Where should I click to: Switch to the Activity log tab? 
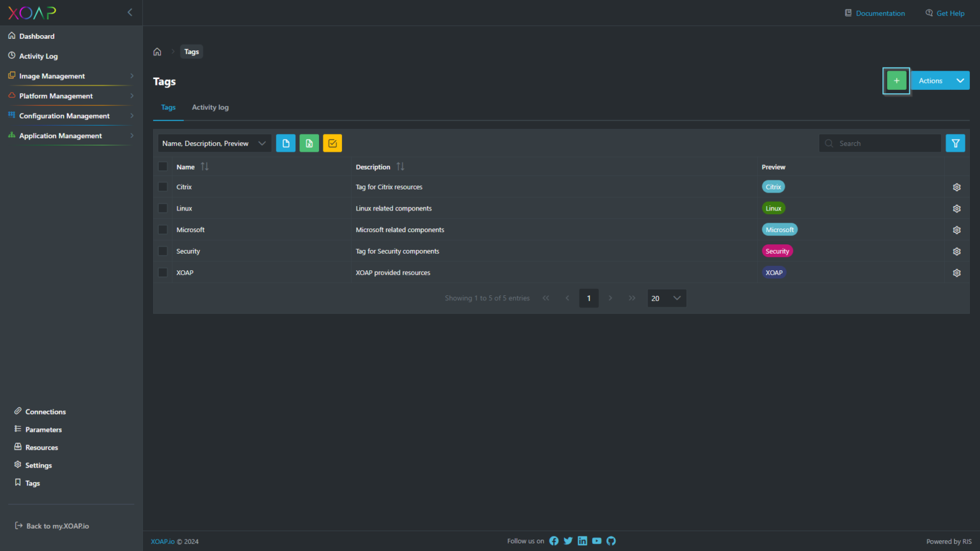click(210, 108)
